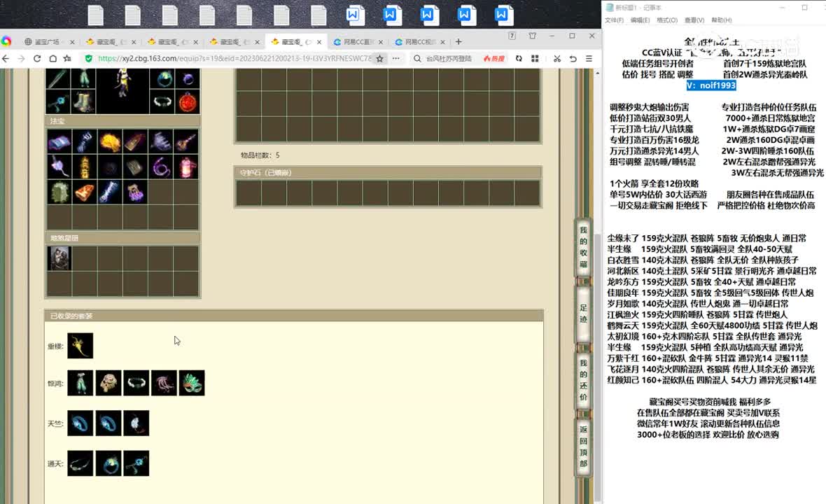This screenshot has width=826, height=504.
Task: Open Notepad 文件(F) menu
Action: coord(614,20)
